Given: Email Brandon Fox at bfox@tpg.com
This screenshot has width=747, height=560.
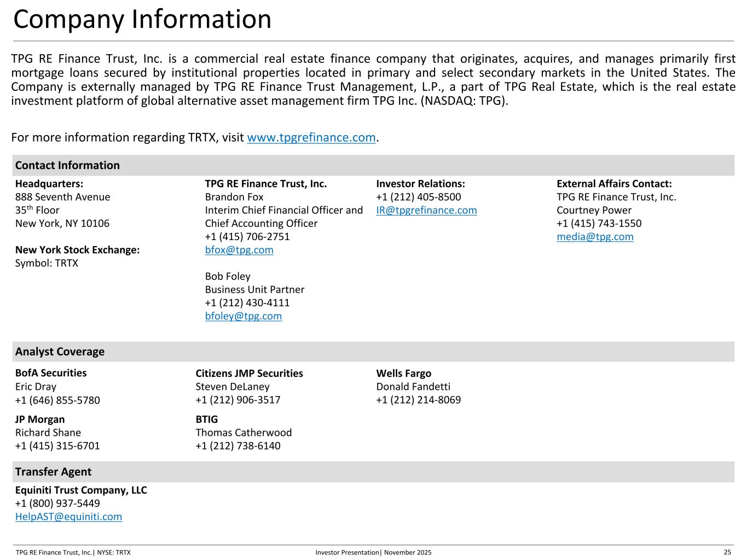Looking at the screenshot, I should click(239, 250).
